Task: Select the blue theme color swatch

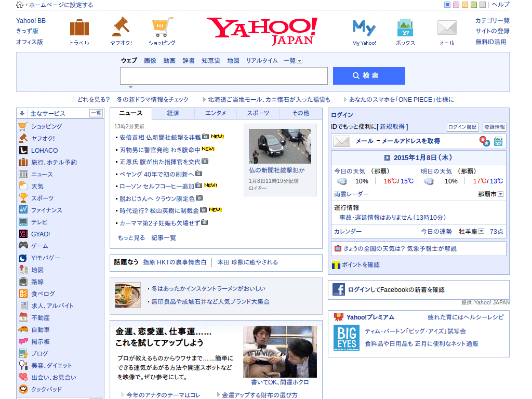Action: [x=447, y=4]
